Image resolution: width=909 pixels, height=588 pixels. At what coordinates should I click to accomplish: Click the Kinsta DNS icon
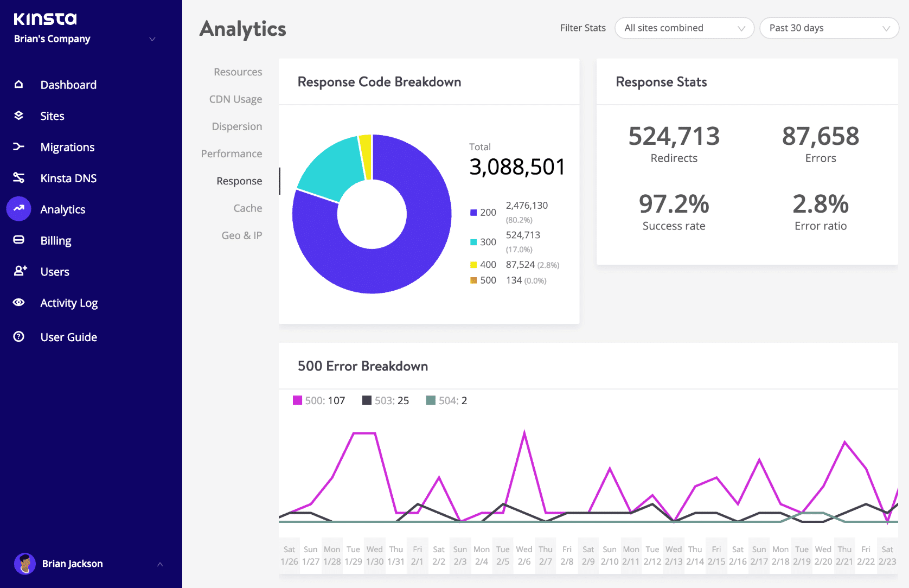coord(18,178)
